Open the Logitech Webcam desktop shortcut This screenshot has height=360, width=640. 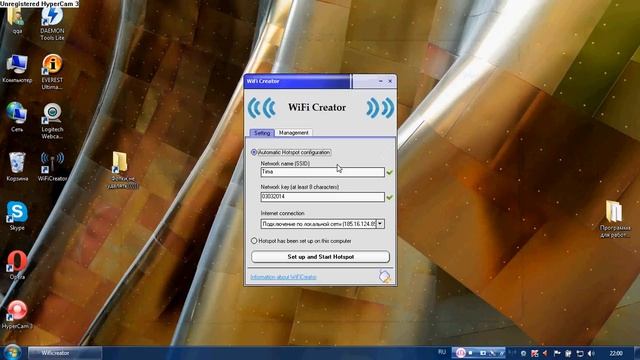point(52,121)
